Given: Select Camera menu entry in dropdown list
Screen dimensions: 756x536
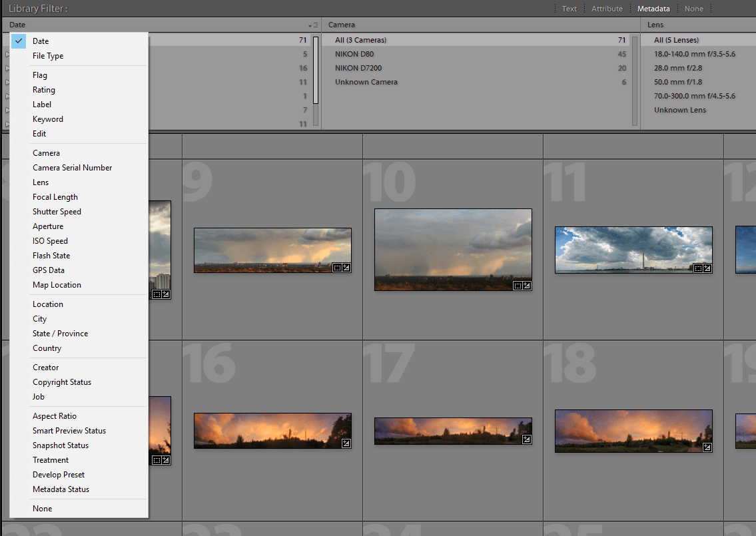Looking at the screenshot, I should (79, 152).
